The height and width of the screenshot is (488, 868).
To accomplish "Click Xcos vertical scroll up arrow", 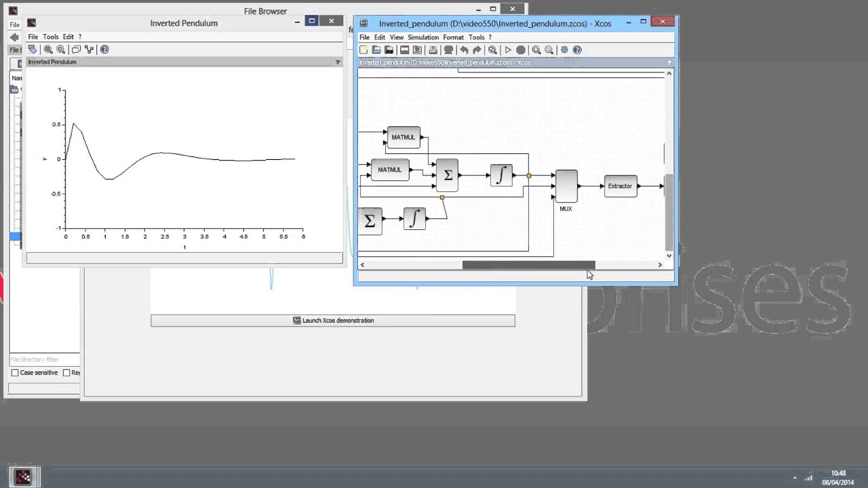I will click(x=669, y=73).
